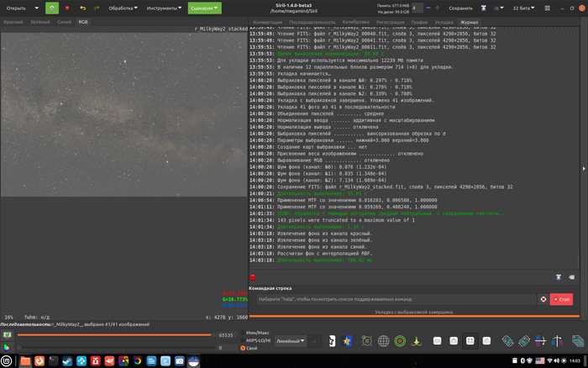The width and height of the screenshot is (588, 368).
Task: Click the green Сценарии (Scripts) button
Action: tap(204, 8)
